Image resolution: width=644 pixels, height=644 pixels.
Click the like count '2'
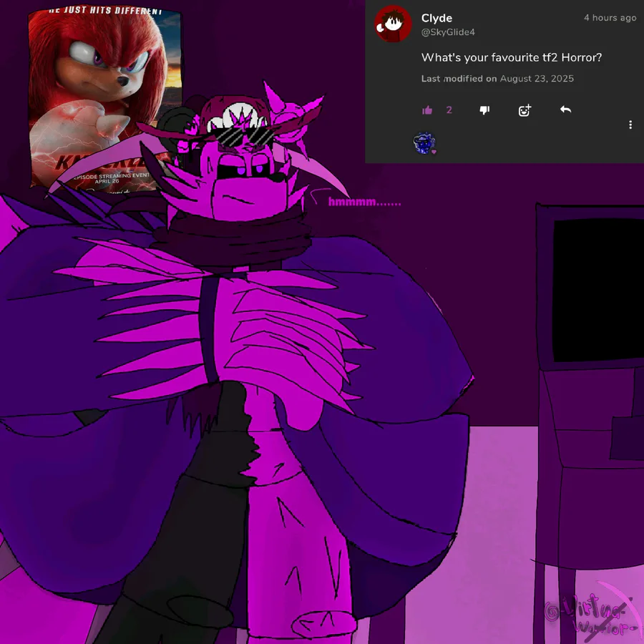(449, 110)
